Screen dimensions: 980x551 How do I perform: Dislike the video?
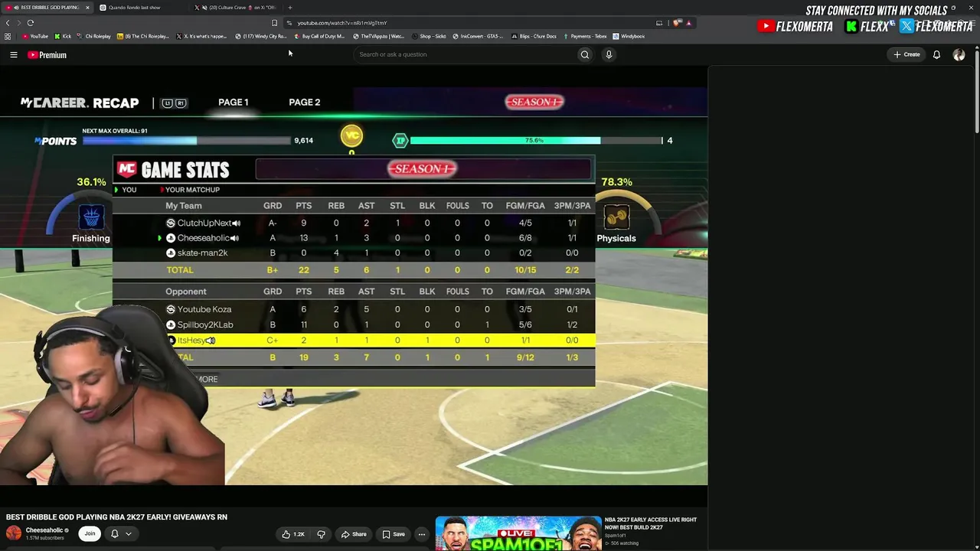(x=321, y=534)
